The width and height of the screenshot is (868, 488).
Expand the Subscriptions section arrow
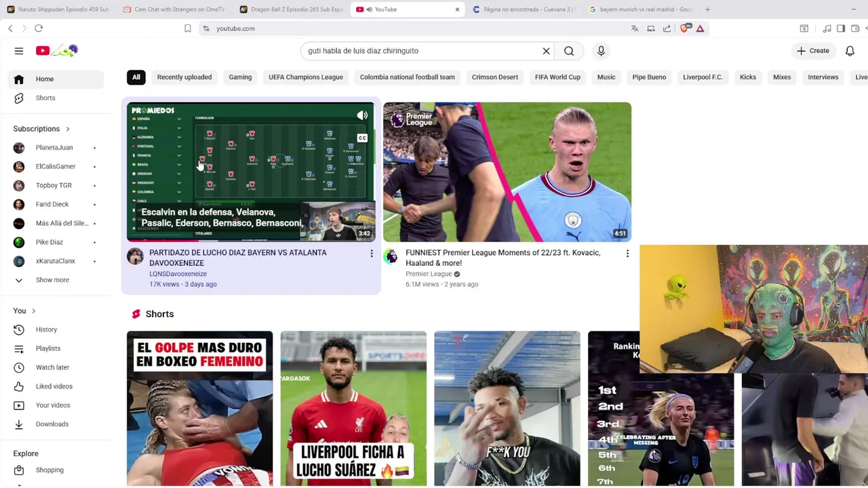pos(67,129)
